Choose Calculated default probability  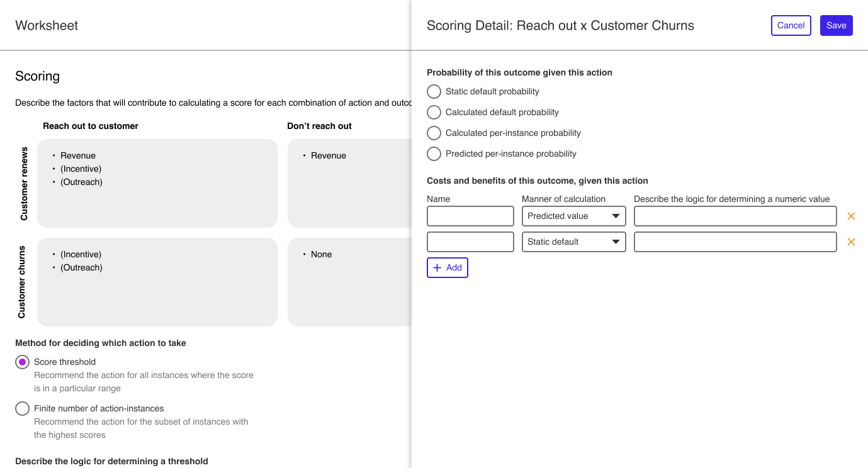434,112
